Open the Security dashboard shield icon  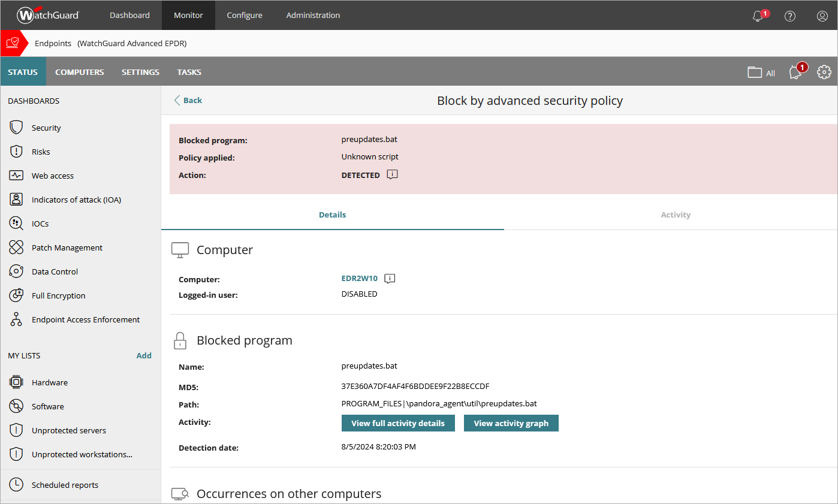coord(16,128)
